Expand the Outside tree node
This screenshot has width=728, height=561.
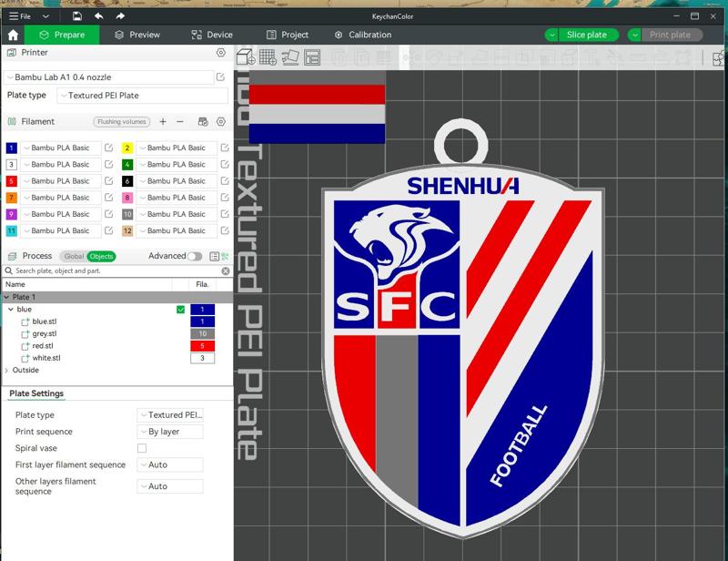click(6, 371)
